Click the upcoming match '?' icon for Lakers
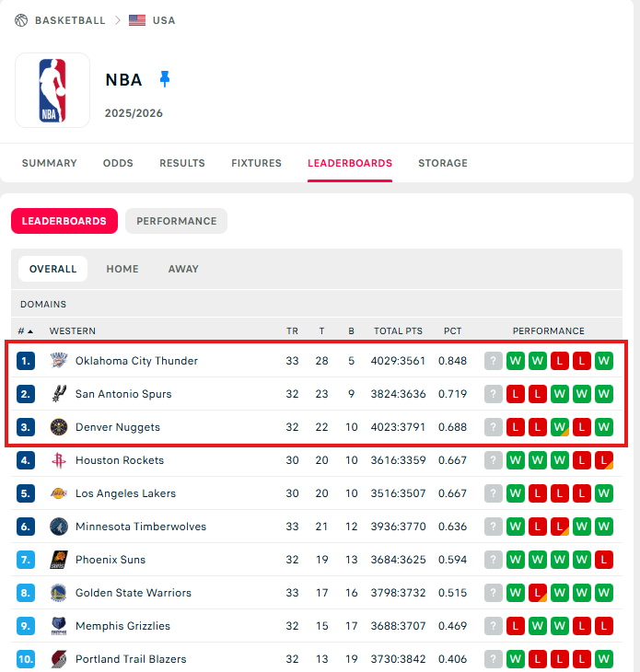 [494, 493]
